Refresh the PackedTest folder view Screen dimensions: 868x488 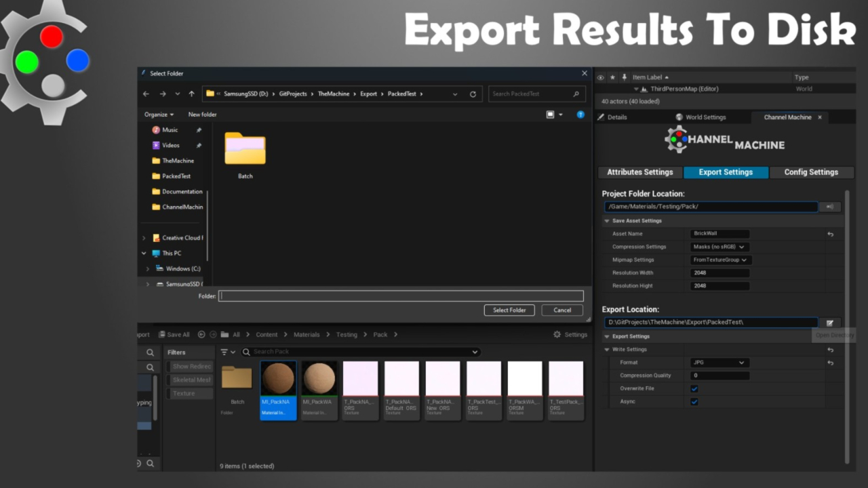pos(473,94)
